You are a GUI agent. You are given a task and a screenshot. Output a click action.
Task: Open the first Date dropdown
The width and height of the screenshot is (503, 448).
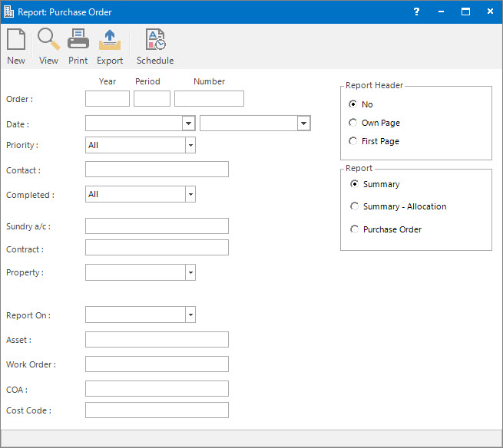click(x=188, y=124)
